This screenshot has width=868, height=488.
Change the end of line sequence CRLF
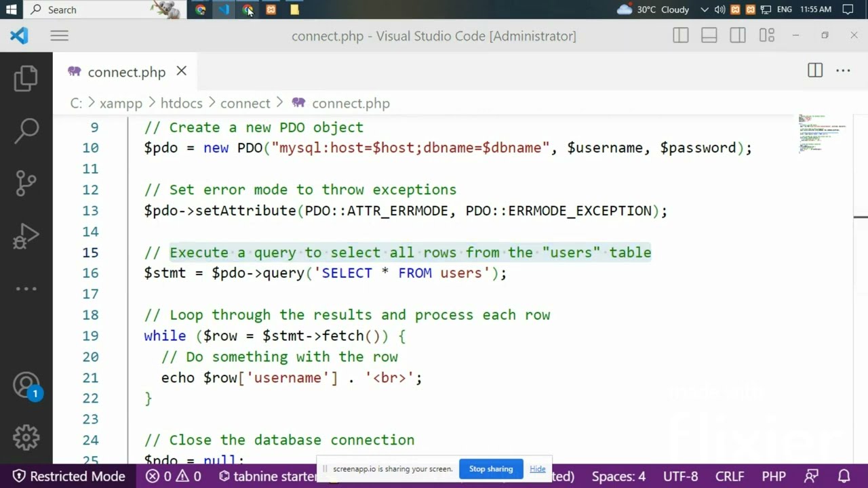(730, 476)
